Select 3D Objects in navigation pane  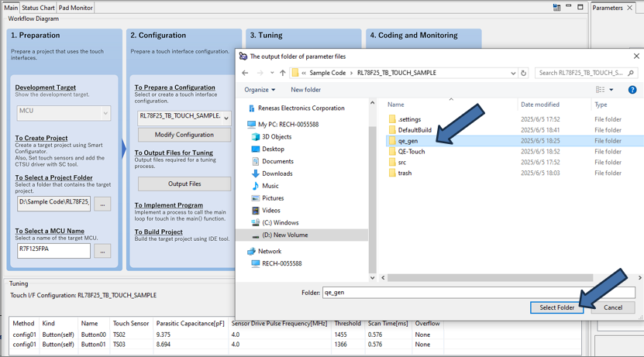276,136
